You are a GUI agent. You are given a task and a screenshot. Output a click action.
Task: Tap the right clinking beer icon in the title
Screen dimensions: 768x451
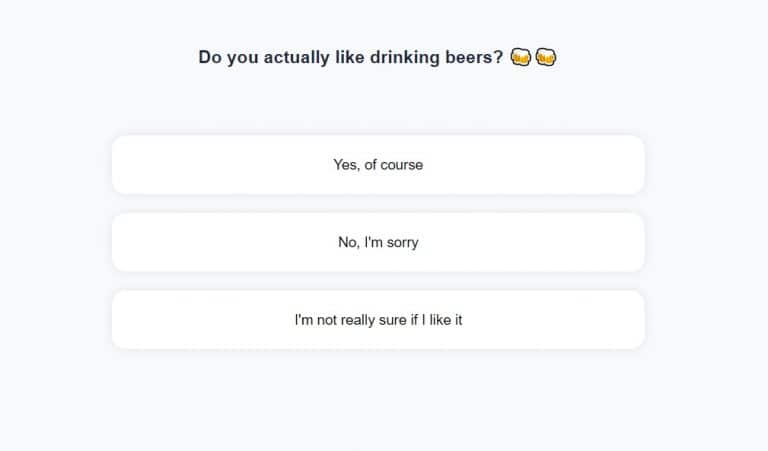[x=546, y=57]
